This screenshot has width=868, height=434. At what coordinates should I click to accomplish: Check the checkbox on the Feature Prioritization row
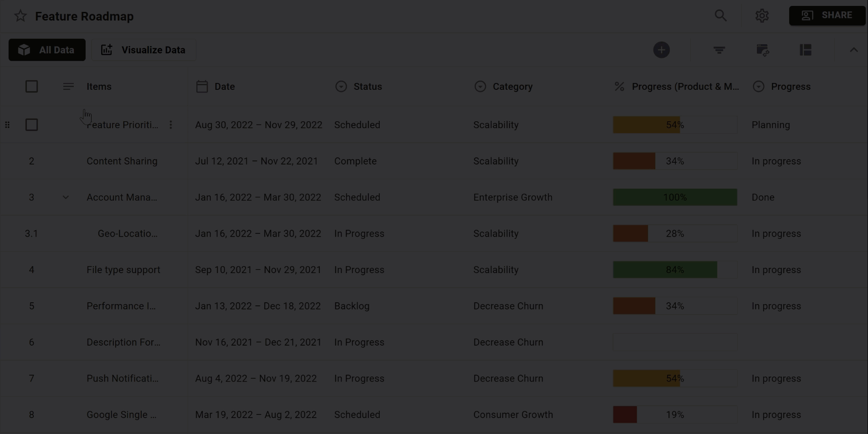point(31,124)
